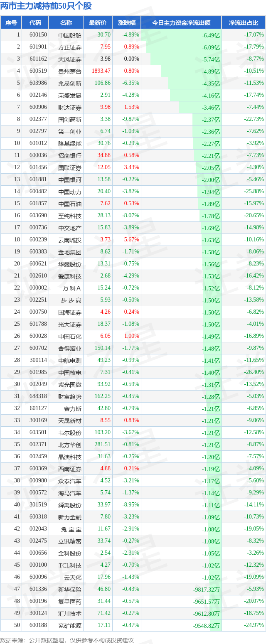Select 云南城投 change value 5.67%
The image size is (266, 644).
[131, 240]
